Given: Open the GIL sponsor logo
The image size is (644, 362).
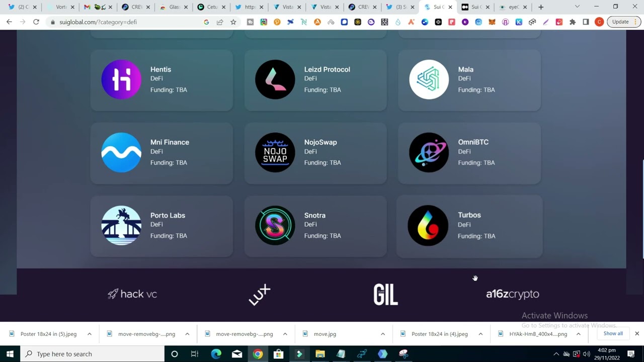Looking at the screenshot, I should (386, 295).
